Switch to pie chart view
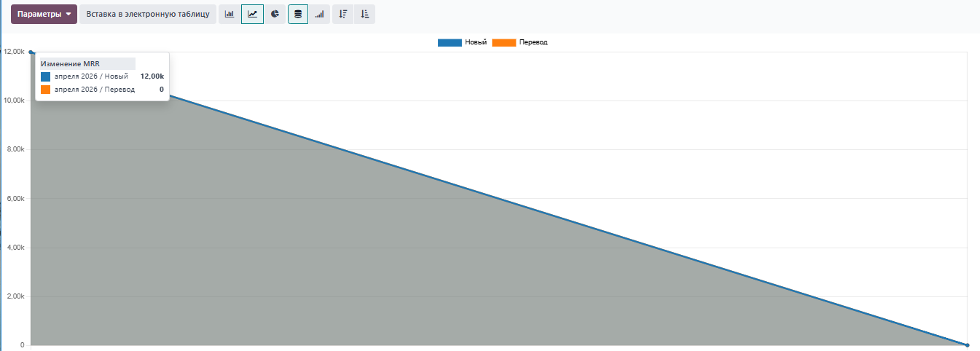This screenshot has height=351, width=980. [x=275, y=14]
